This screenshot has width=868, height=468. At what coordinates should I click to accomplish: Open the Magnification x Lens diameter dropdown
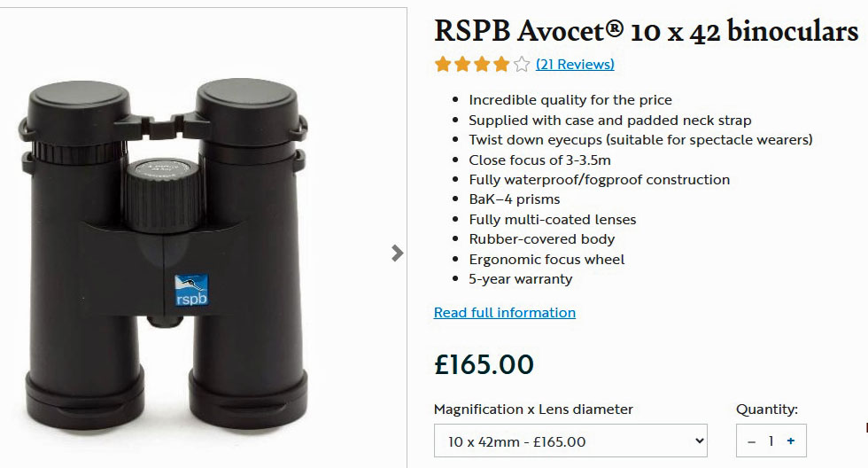pos(570,441)
